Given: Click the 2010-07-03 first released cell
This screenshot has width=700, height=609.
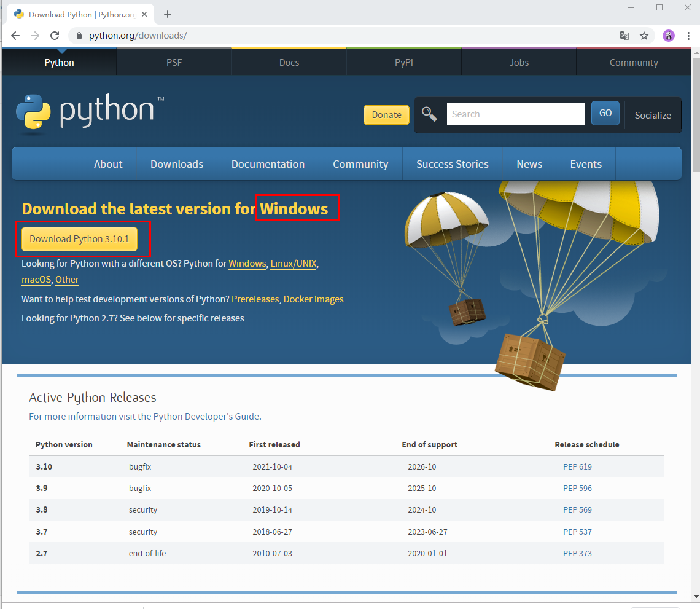Looking at the screenshot, I should point(272,553).
